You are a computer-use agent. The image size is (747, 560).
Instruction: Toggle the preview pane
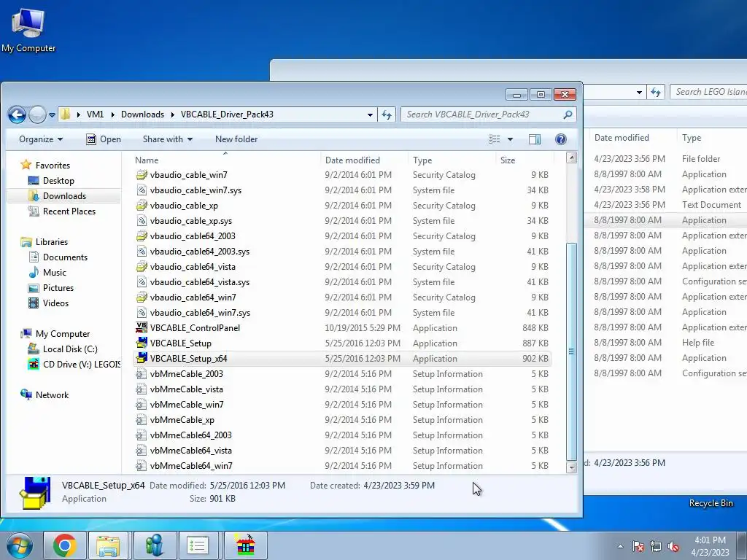pyautogui.click(x=535, y=139)
